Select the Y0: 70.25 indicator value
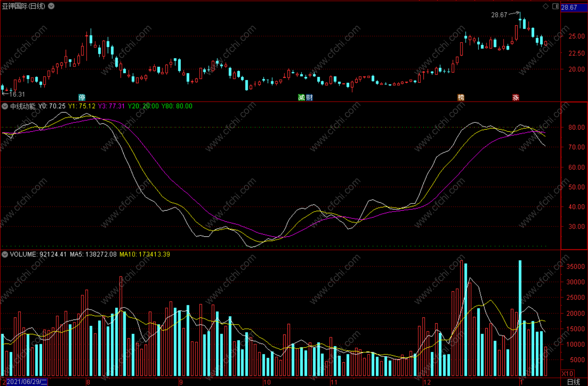The image size is (588, 386). (52, 106)
